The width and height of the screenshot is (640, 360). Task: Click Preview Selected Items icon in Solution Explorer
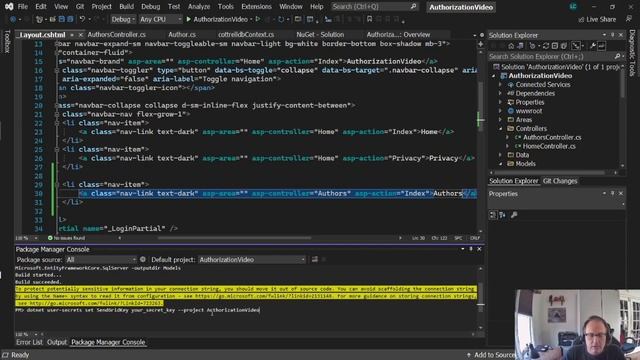coord(602,46)
